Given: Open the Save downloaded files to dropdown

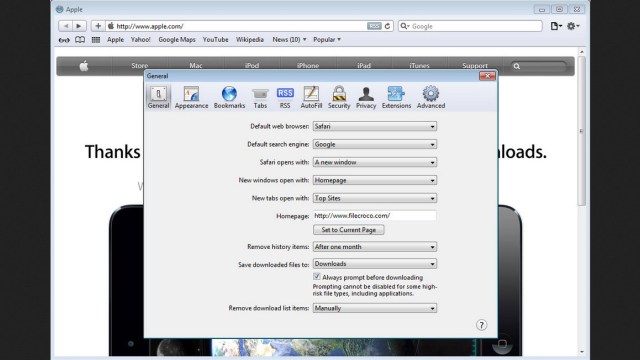Looking at the screenshot, I should (x=375, y=264).
